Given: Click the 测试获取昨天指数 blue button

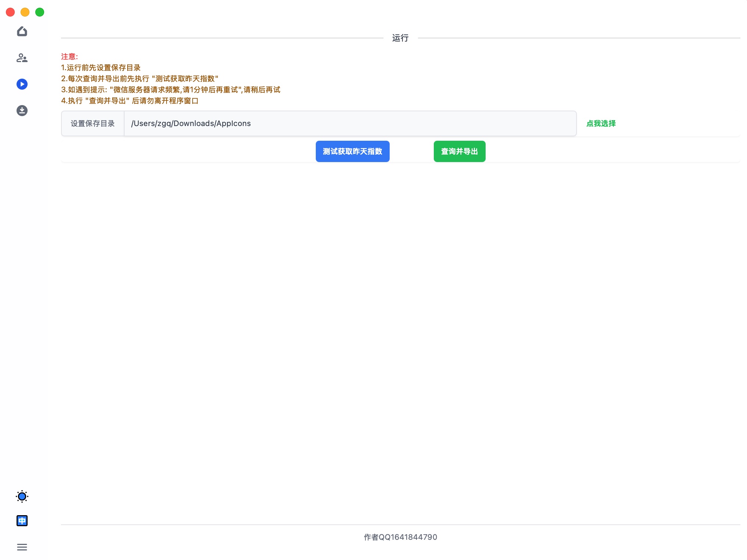Looking at the screenshot, I should point(352,151).
